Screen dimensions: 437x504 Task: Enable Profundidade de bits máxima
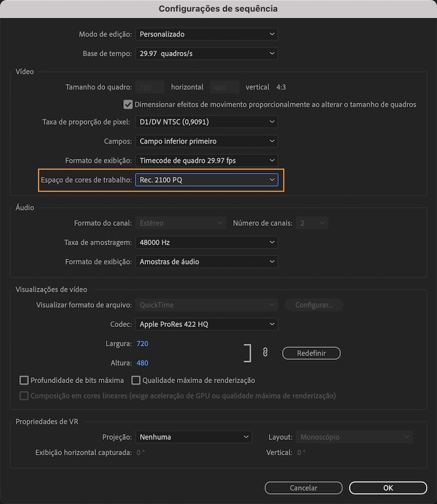click(25, 380)
